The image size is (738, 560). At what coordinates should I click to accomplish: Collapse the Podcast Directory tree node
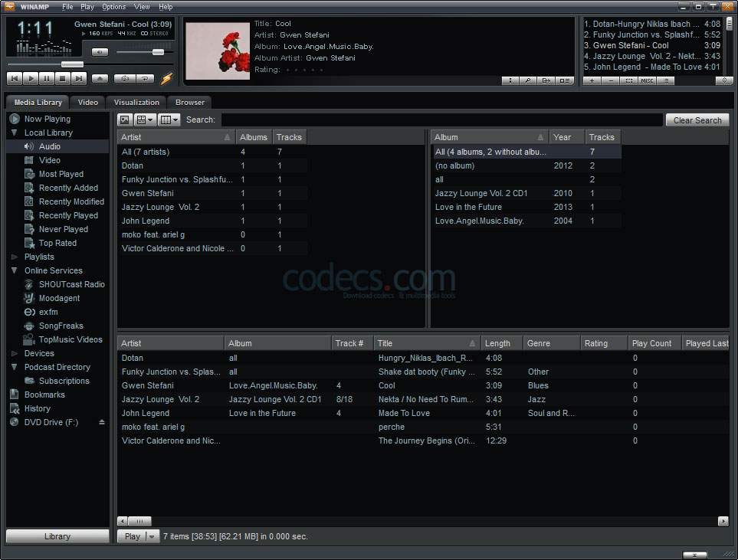[14, 367]
